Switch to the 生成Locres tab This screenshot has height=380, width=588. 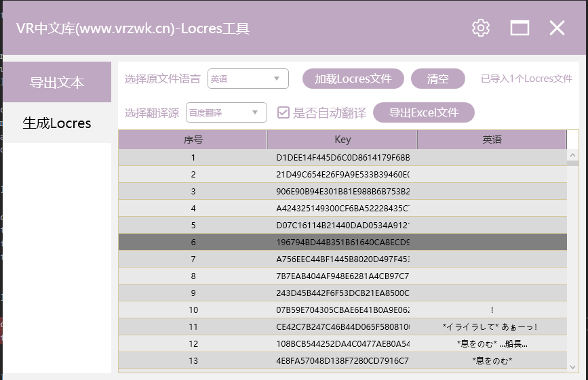[57, 123]
